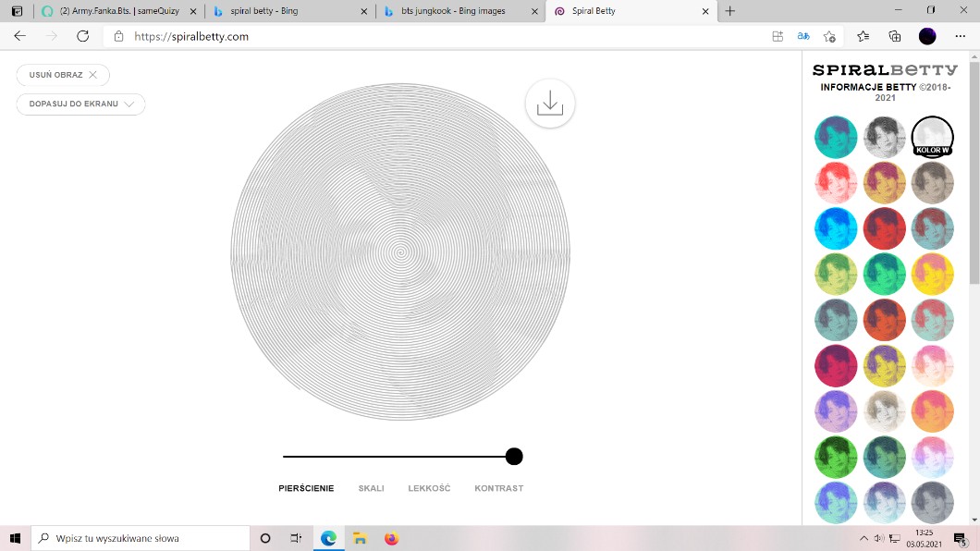Refresh the spiralbetty.com page
This screenshot has height=551, width=980.
(x=82, y=36)
